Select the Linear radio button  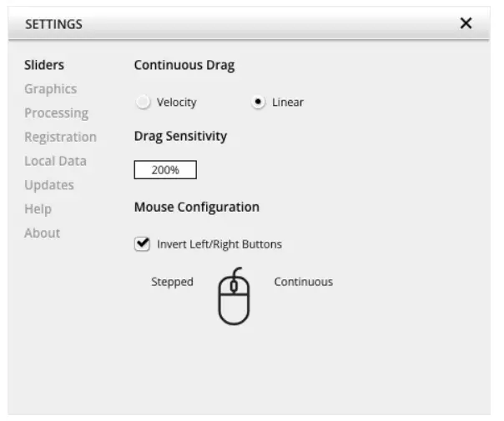pos(258,103)
